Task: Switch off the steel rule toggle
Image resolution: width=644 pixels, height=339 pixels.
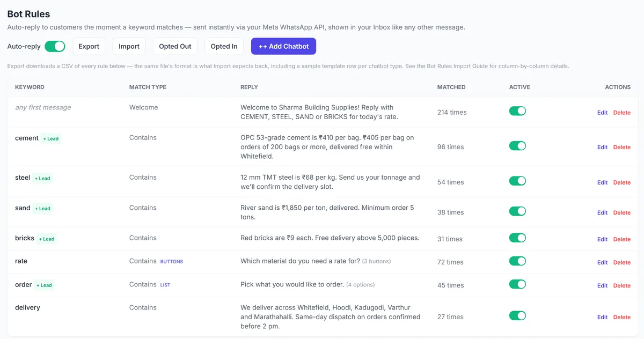Action: [517, 181]
